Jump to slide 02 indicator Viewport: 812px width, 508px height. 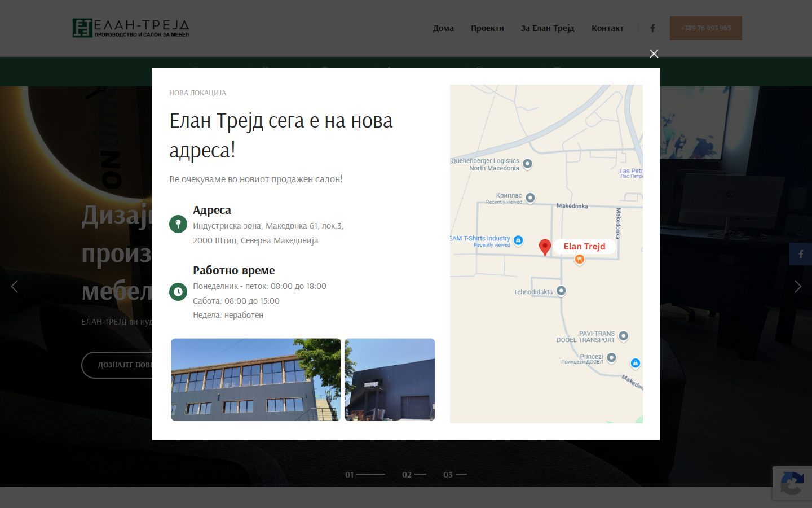414,475
